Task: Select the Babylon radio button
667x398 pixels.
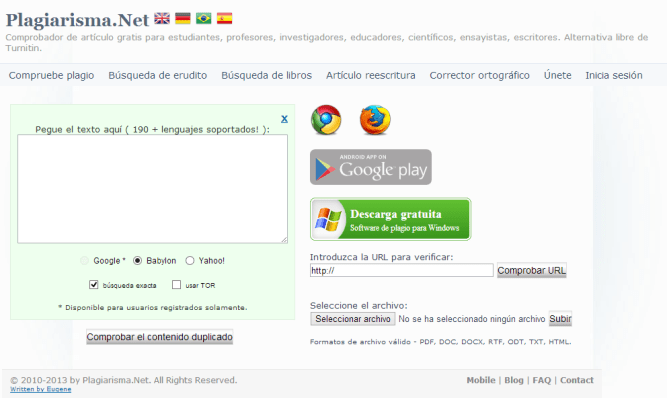Action: pos(137,260)
